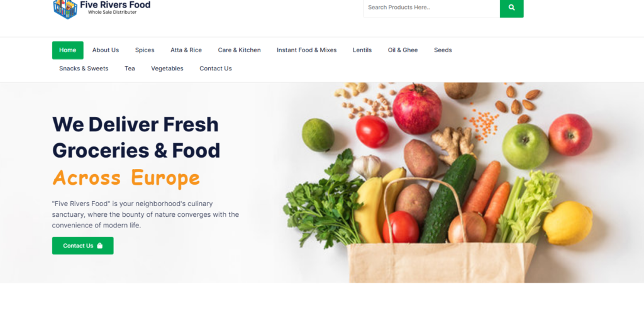This screenshot has width=644, height=311.
Task: Open the Spices category
Action: click(145, 50)
